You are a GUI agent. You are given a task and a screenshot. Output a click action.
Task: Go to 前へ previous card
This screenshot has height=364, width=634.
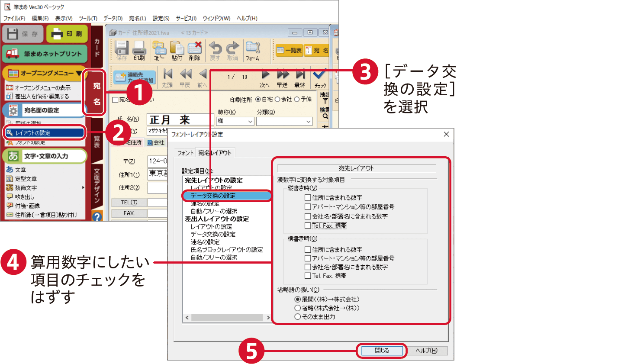202,78
